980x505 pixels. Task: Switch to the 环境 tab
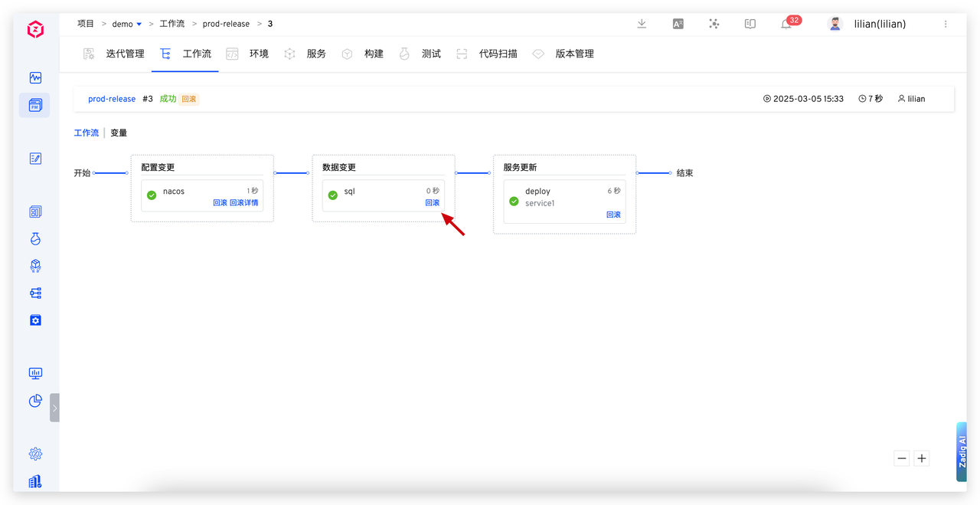point(258,54)
